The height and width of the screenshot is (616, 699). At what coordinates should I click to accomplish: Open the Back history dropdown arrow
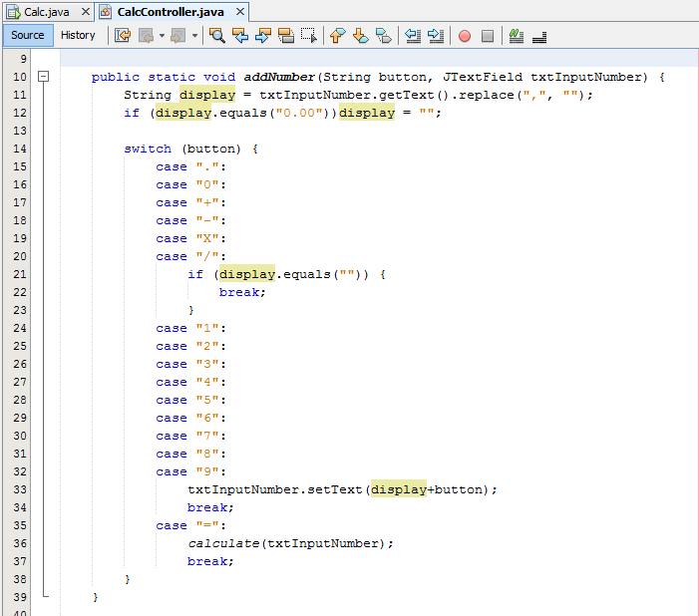[162, 35]
